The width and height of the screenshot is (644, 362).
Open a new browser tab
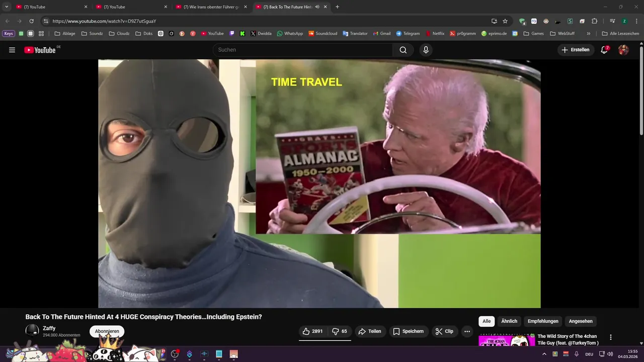[x=337, y=7]
